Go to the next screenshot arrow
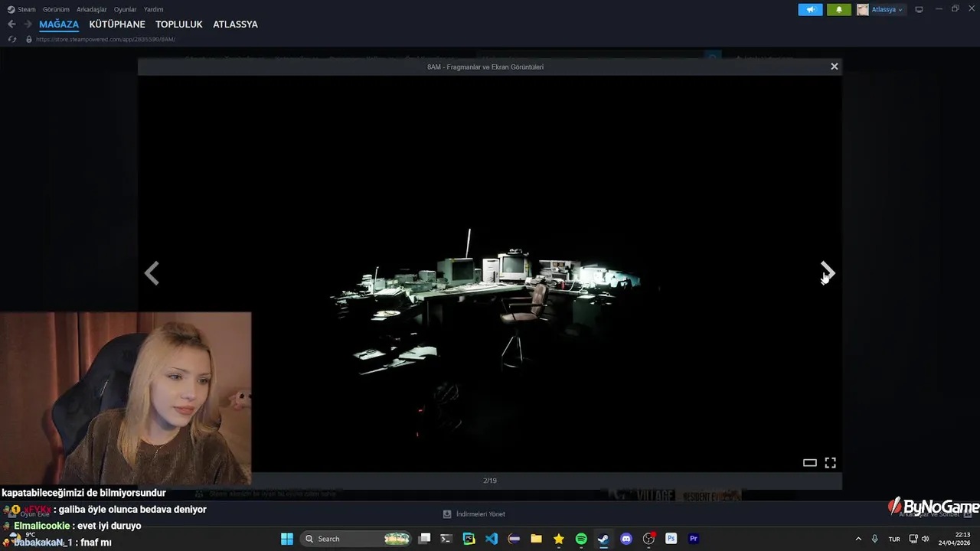Screen dimensions: 980x551 [x=828, y=272]
